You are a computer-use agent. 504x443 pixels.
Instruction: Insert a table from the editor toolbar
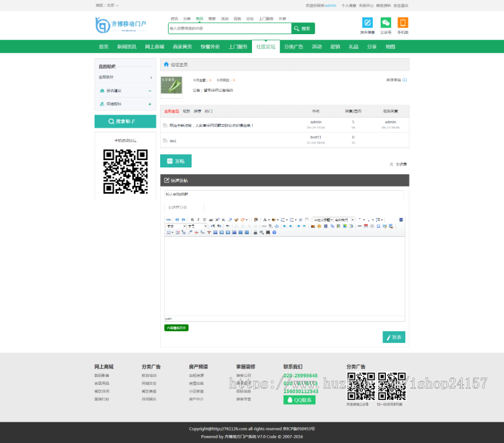click(x=169, y=232)
